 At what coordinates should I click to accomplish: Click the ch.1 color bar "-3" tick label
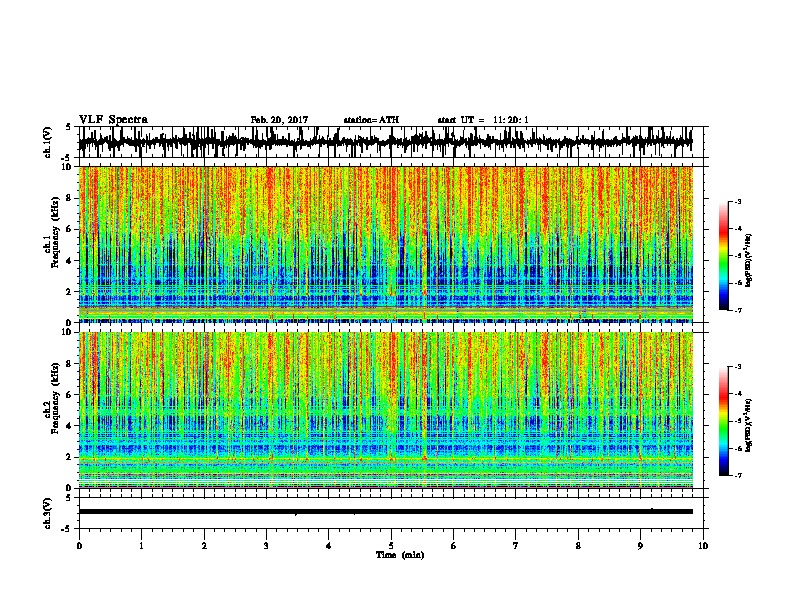[x=738, y=201]
